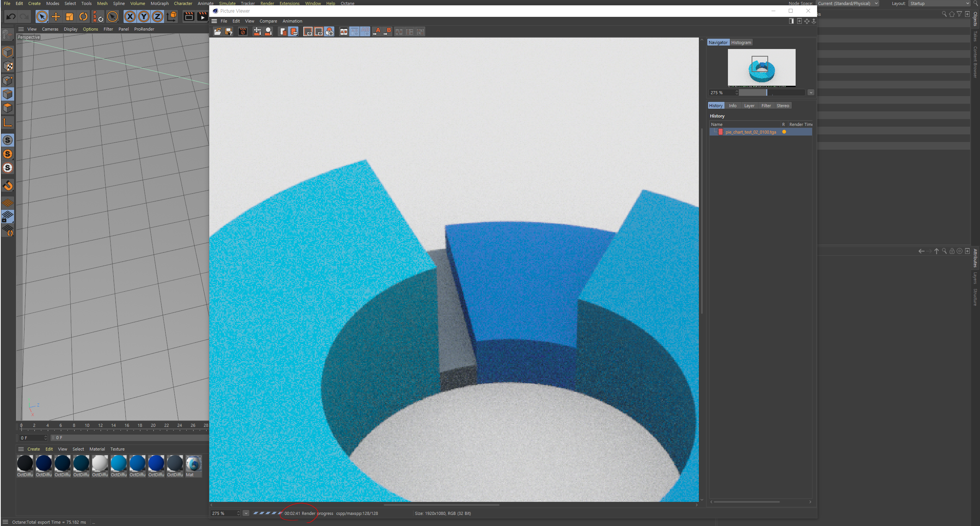Open the Cameras menu in viewport

[50, 29]
